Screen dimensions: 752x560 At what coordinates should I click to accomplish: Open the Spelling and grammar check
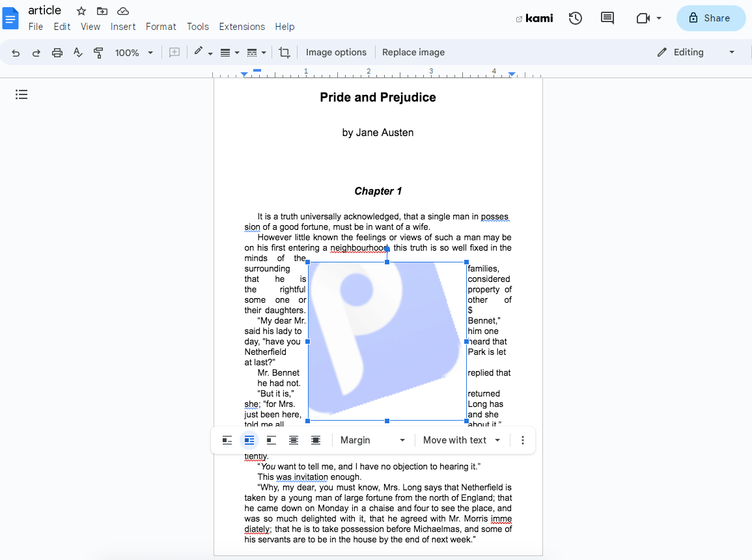click(78, 52)
